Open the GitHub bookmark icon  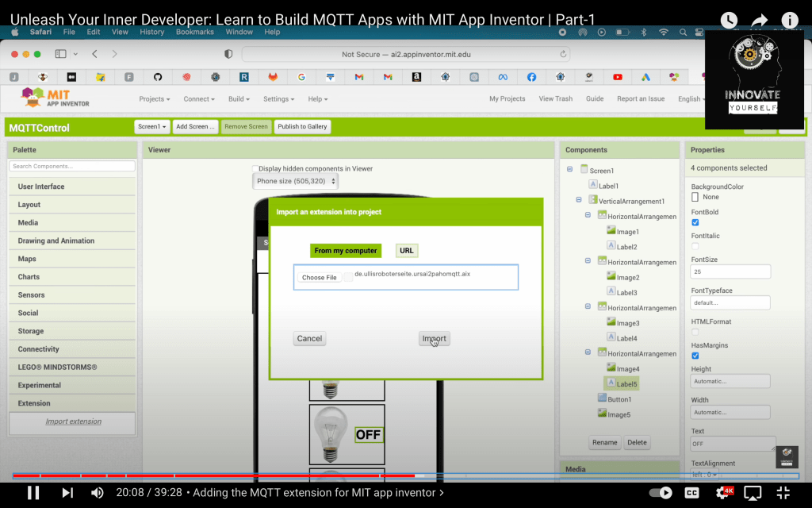pos(158,77)
